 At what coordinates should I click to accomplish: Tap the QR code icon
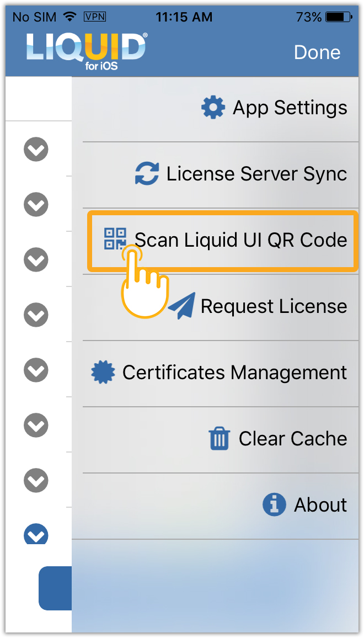pos(115,238)
